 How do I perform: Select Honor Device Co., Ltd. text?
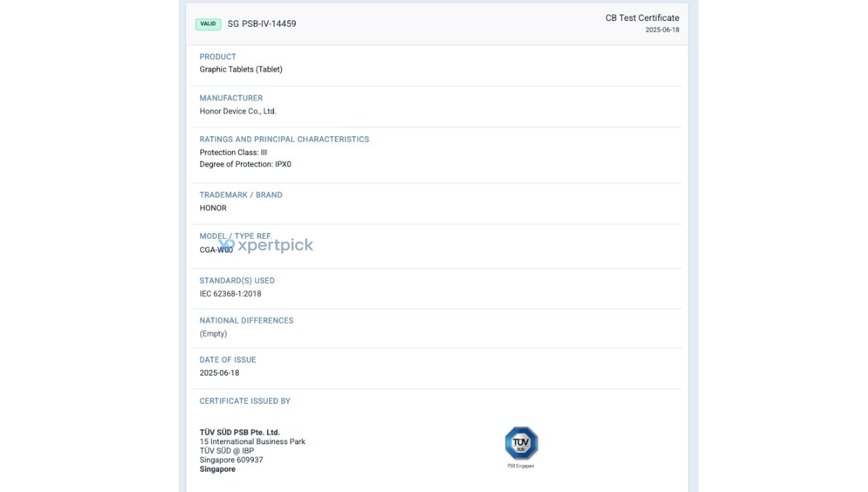tap(238, 111)
